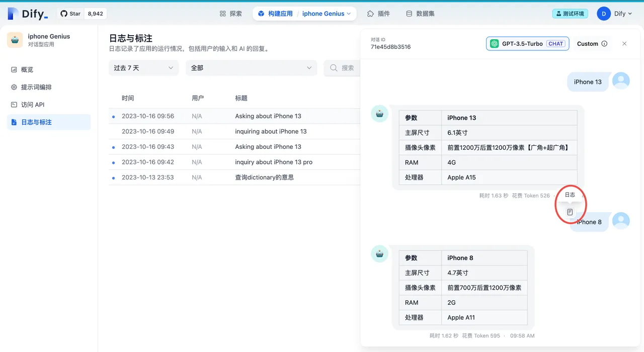The image size is (644, 352).
Task: Click the iphone Genius app robot icon
Action: pos(15,40)
